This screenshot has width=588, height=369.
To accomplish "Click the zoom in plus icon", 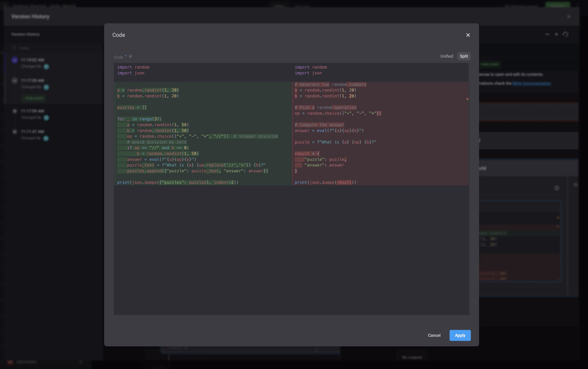I will [556, 34].
